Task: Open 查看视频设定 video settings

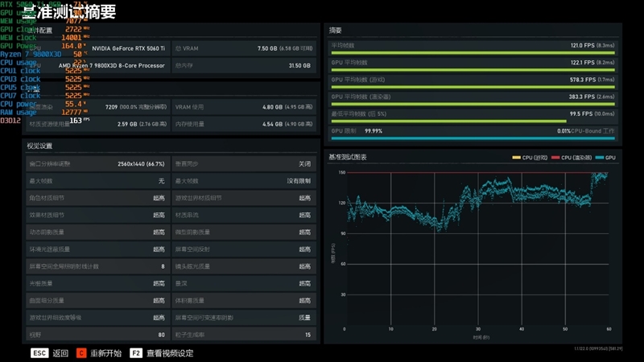Action: pos(170,353)
